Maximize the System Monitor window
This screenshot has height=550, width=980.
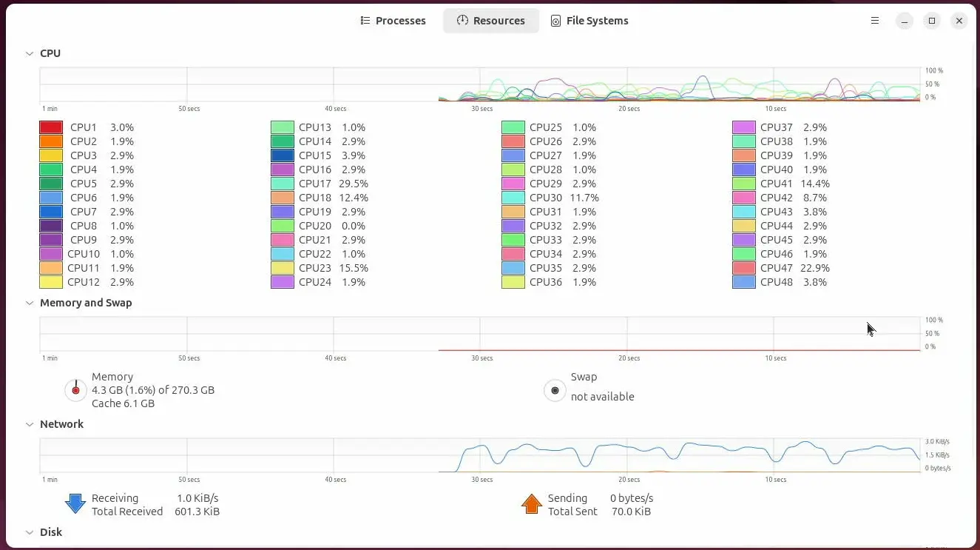pyautogui.click(x=932, y=21)
